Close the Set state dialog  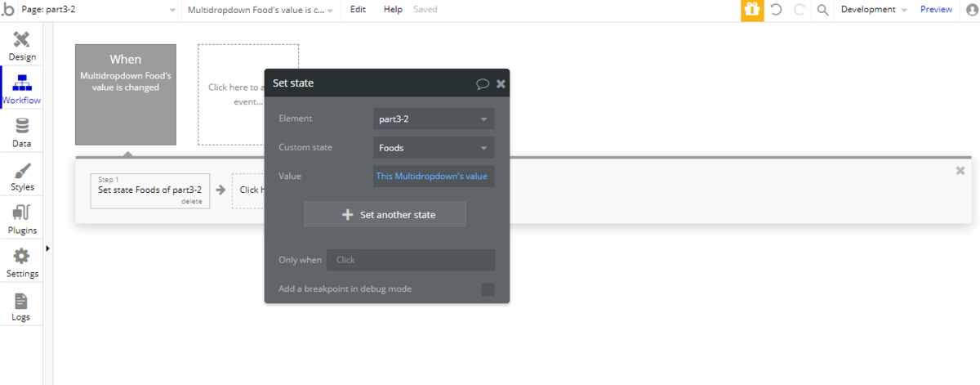(x=501, y=83)
